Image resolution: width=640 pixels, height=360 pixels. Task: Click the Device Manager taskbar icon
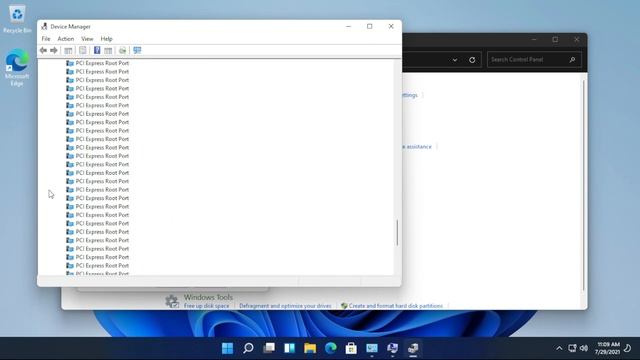point(413,348)
